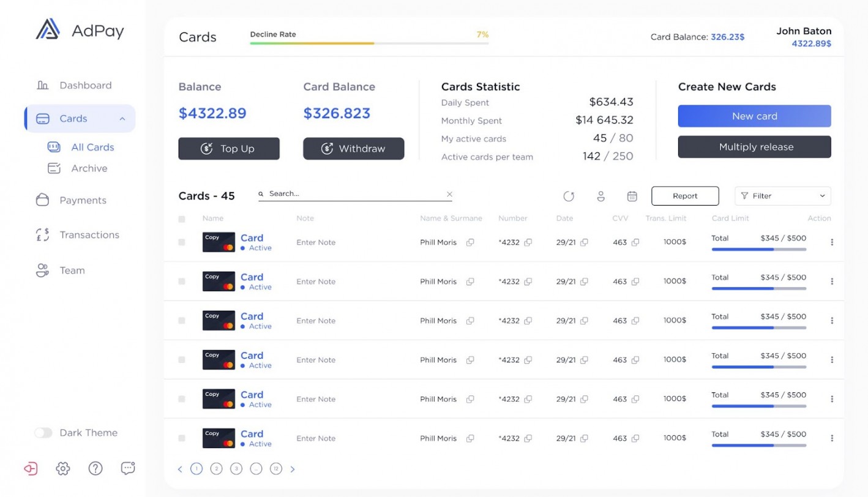Copy the CVV in last card row

pos(635,438)
